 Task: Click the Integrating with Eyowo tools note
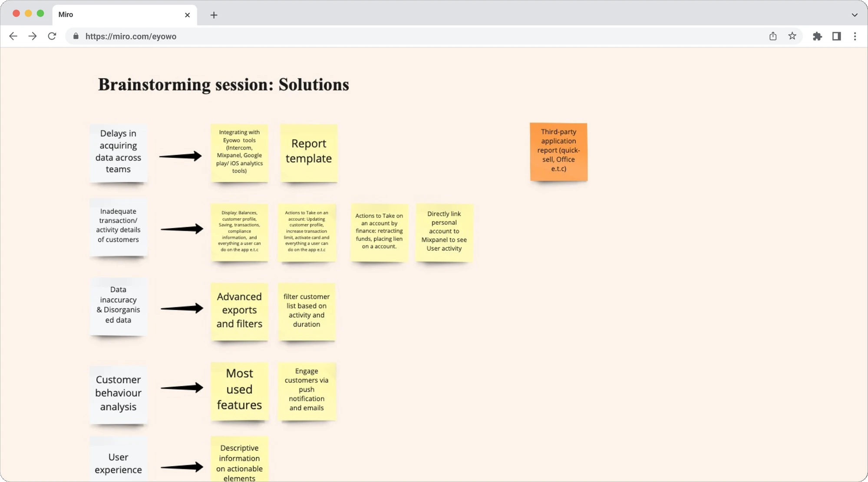click(239, 153)
